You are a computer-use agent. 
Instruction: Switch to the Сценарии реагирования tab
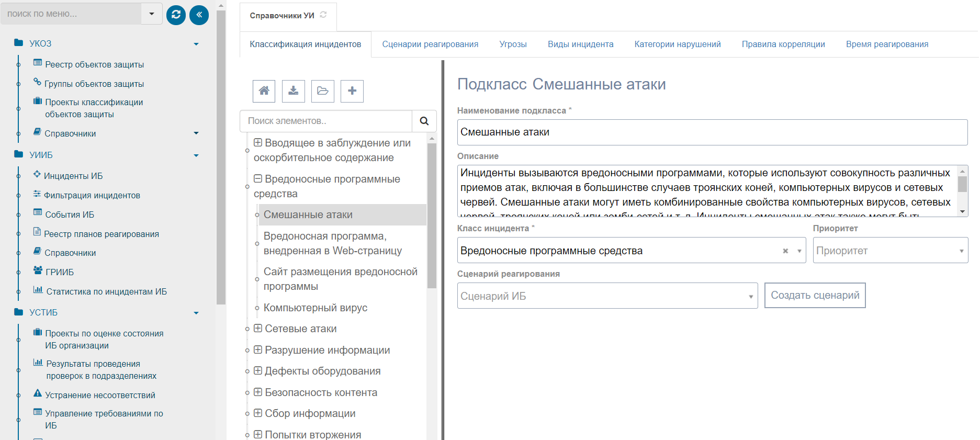(x=430, y=44)
